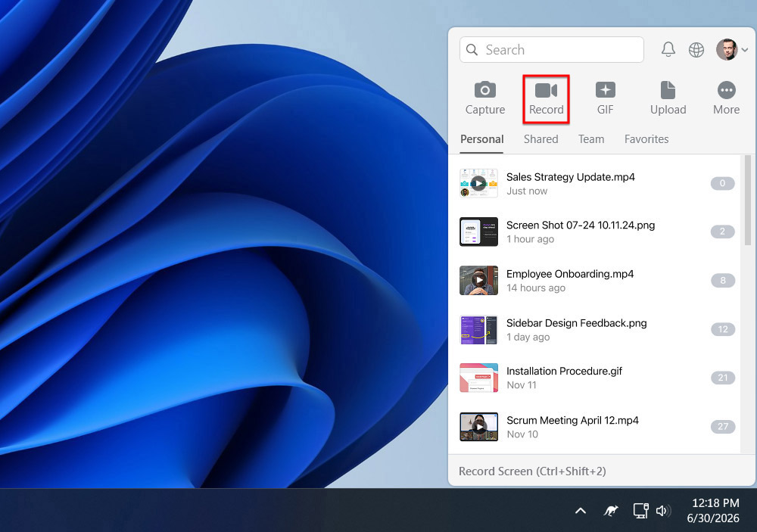This screenshot has height=532, width=757.
Task: Click the globe web icon
Action: [x=696, y=50]
